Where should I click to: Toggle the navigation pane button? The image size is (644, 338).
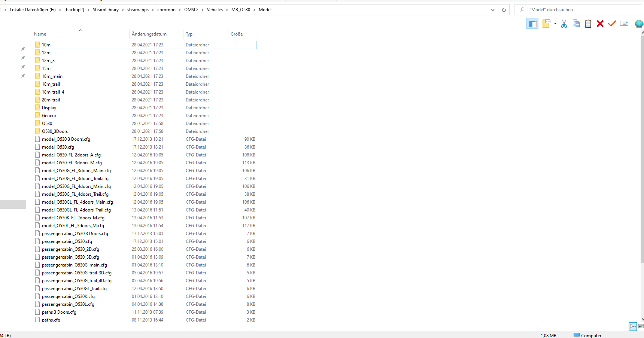(532, 24)
